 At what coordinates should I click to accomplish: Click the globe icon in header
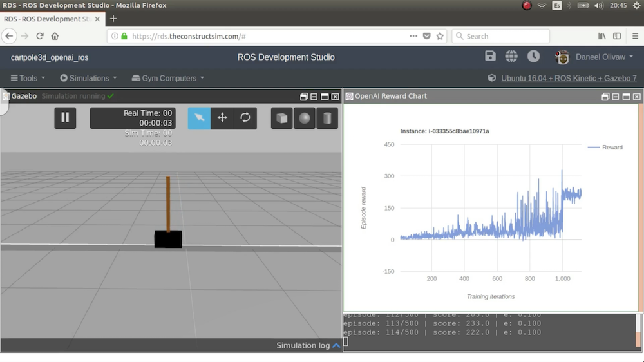511,56
